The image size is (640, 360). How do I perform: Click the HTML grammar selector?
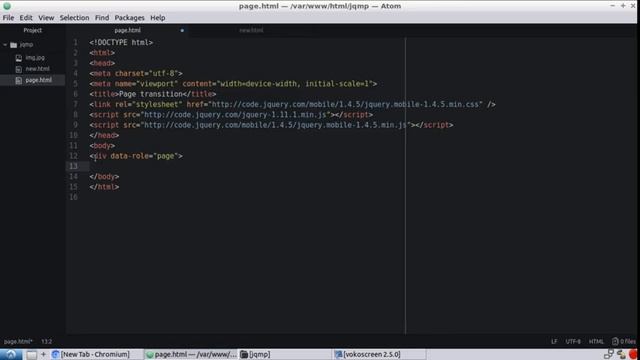596,341
